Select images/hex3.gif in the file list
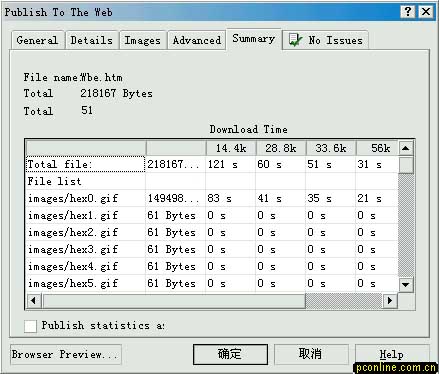The image size is (439, 374). (x=86, y=249)
